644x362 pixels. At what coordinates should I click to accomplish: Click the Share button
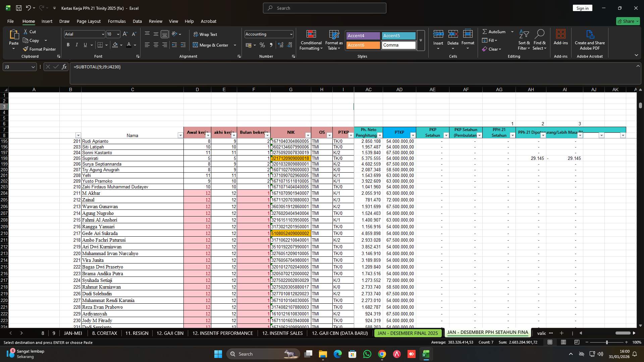[628, 21]
